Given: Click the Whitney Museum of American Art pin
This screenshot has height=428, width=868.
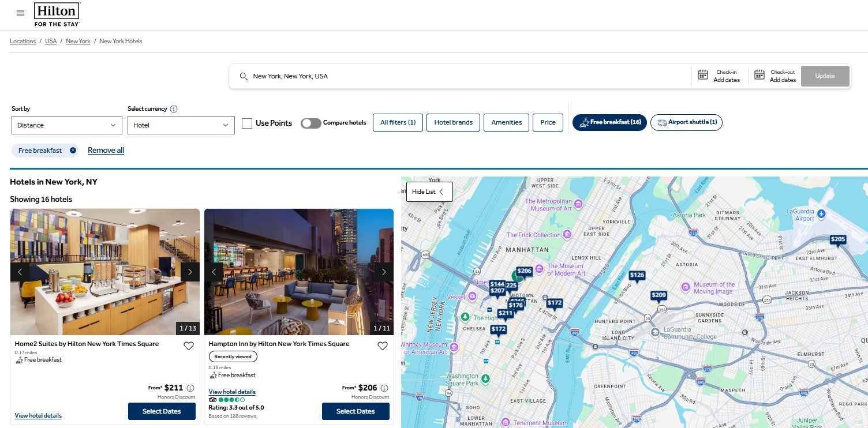Looking at the screenshot, I should (454, 347).
